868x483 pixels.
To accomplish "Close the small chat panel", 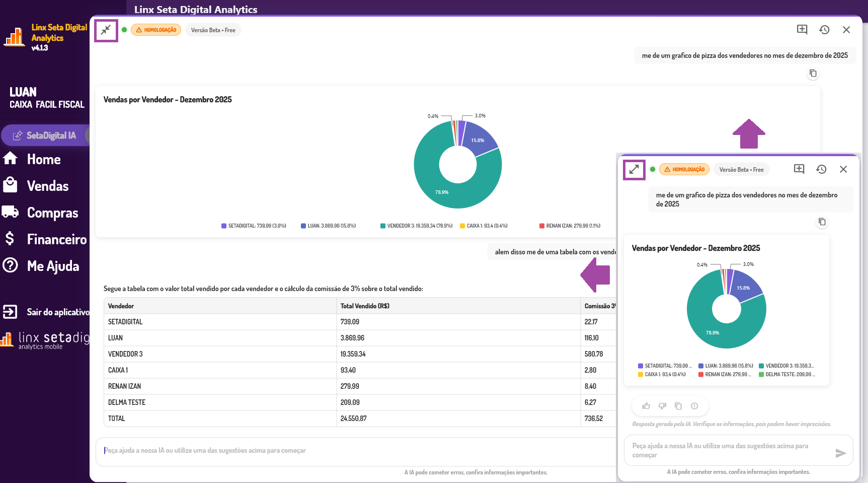I will coord(843,169).
